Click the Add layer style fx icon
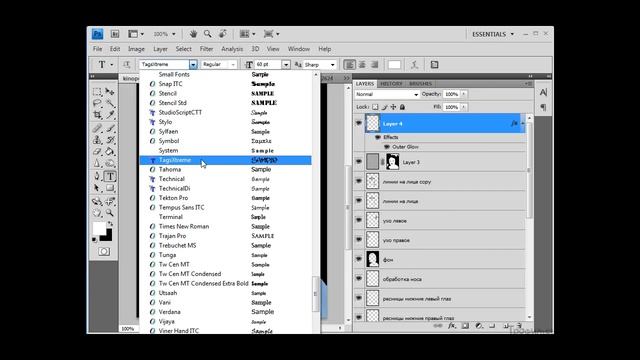The image size is (640, 360). (x=451, y=326)
